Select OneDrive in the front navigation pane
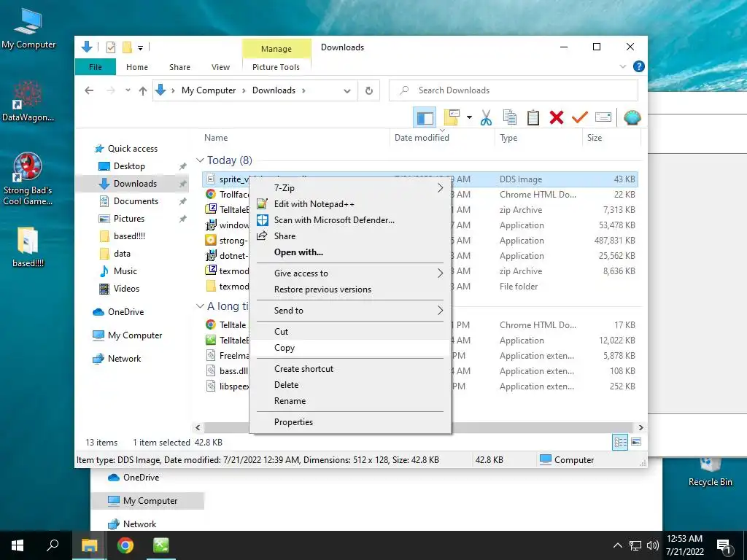Image resolution: width=747 pixels, height=560 pixels. pyautogui.click(x=125, y=312)
